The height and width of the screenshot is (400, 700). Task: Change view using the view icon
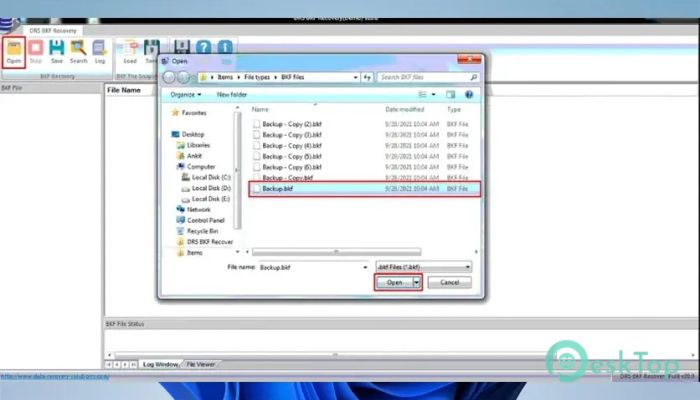pyautogui.click(x=422, y=94)
